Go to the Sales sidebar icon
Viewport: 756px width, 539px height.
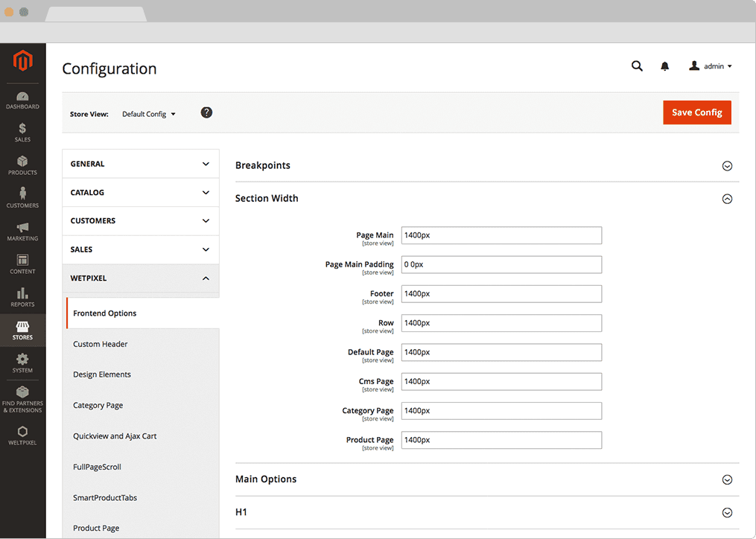pyautogui.click(x=22, y=133)
